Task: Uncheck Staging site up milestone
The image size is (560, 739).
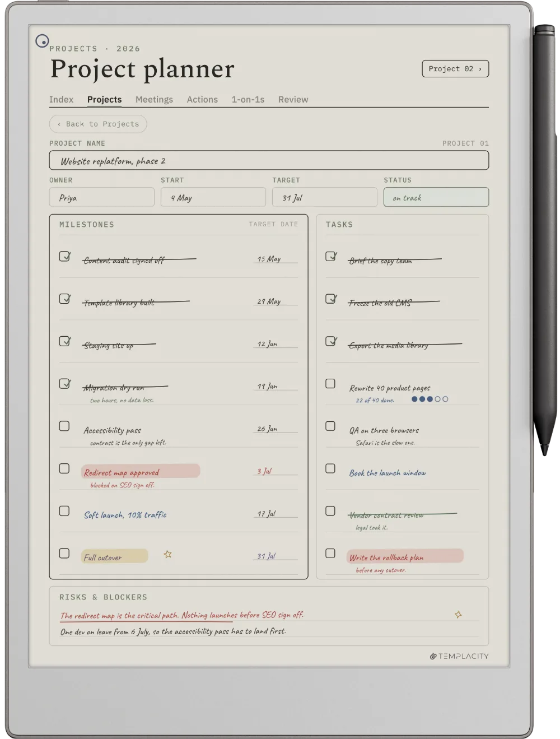Action: pyautogui.click(x=65, y=341)
